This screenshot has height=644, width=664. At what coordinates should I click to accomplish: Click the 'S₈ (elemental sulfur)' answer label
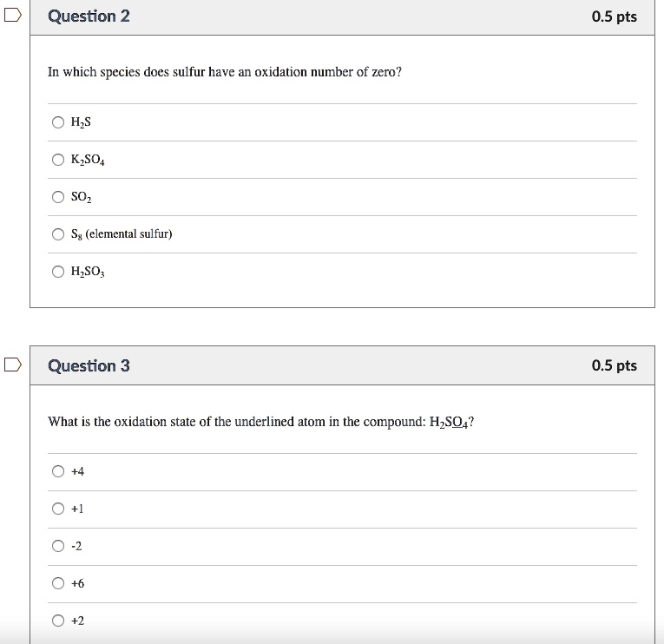coord(122,234)
